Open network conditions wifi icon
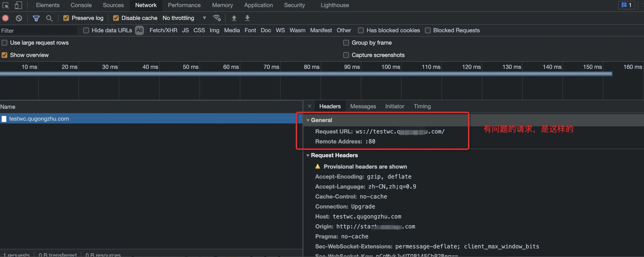 click(217, 18)
